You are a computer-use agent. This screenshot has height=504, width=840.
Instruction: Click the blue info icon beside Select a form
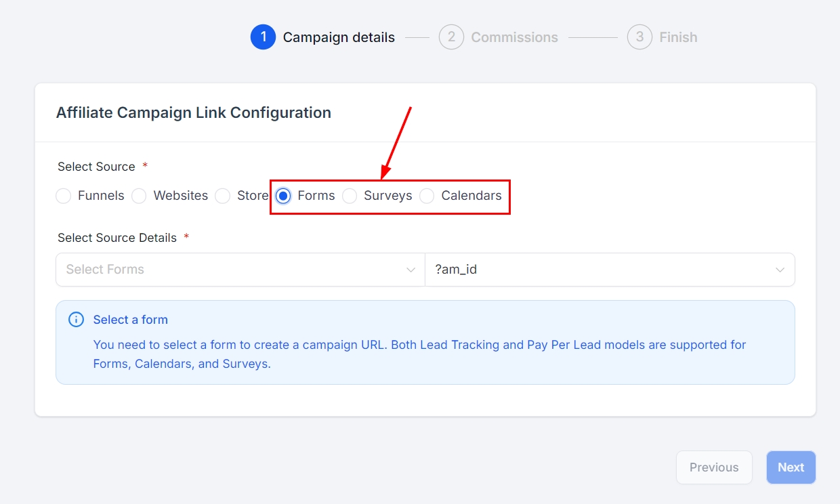coord(77,320)
